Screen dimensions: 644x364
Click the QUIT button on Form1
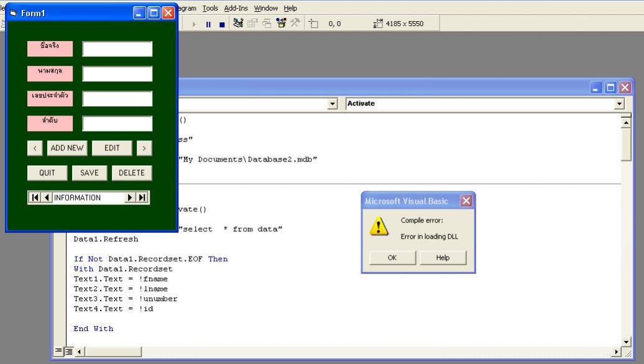[x=47, y=173]
